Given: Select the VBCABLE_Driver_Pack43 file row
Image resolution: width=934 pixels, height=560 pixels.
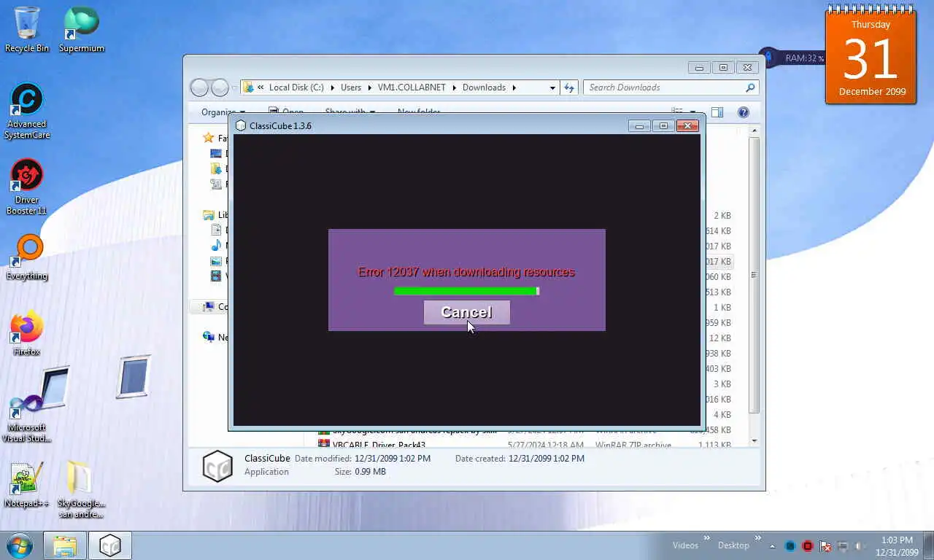Looking at the screenshot, I should point(525,444).
